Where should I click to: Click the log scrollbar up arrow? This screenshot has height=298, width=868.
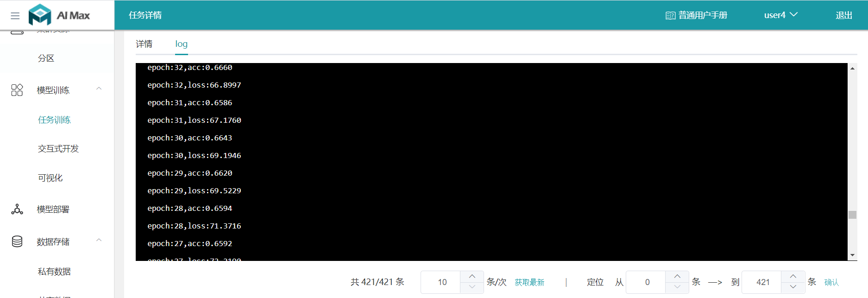pos(852,68)
